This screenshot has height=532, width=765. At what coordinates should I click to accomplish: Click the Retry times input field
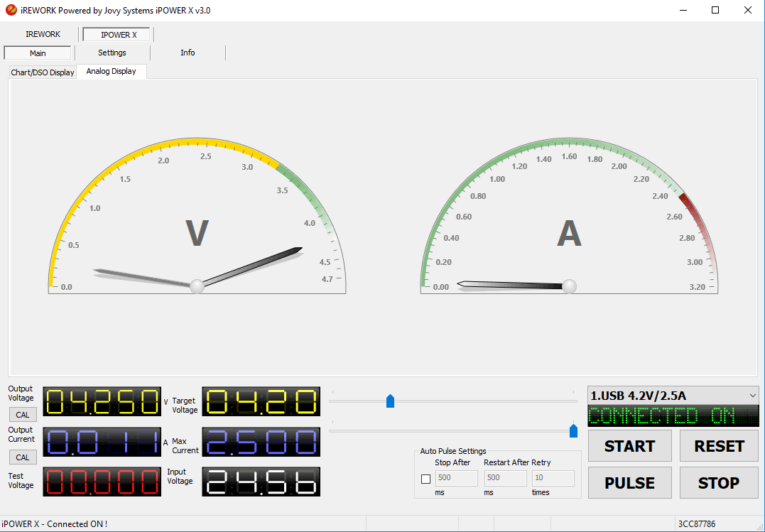tap(553, 478)
